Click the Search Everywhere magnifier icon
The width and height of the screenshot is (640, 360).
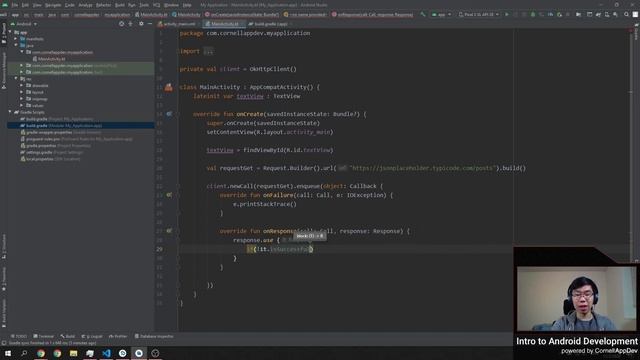pos(626,14)
